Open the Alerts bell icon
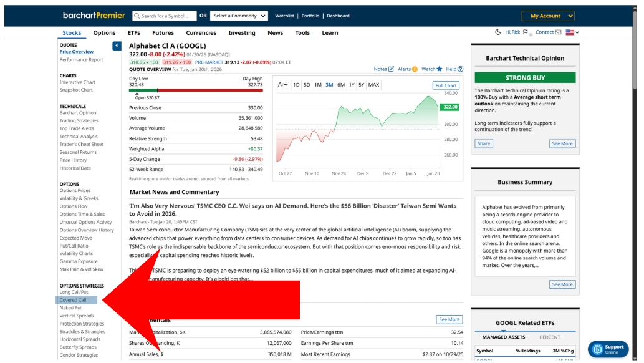 (415, 69)
